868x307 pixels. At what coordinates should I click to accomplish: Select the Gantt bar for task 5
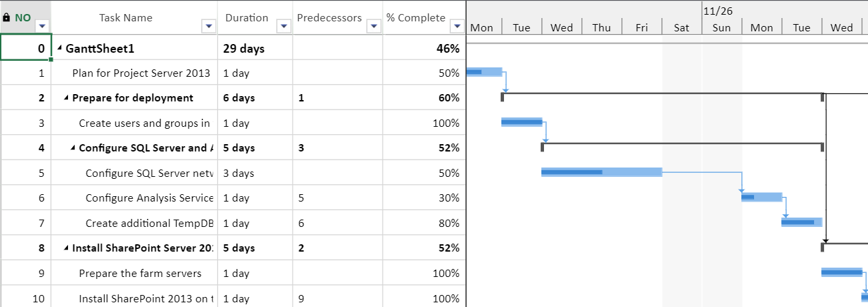pos(601,172)
